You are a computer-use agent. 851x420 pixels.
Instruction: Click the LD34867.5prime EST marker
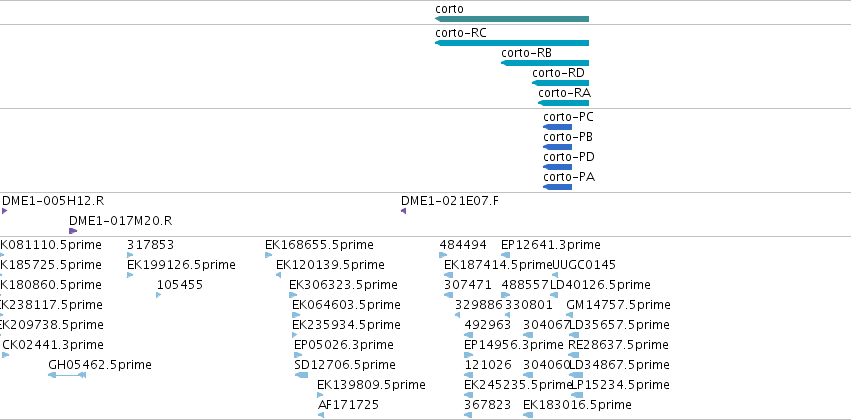click(576, 375)
